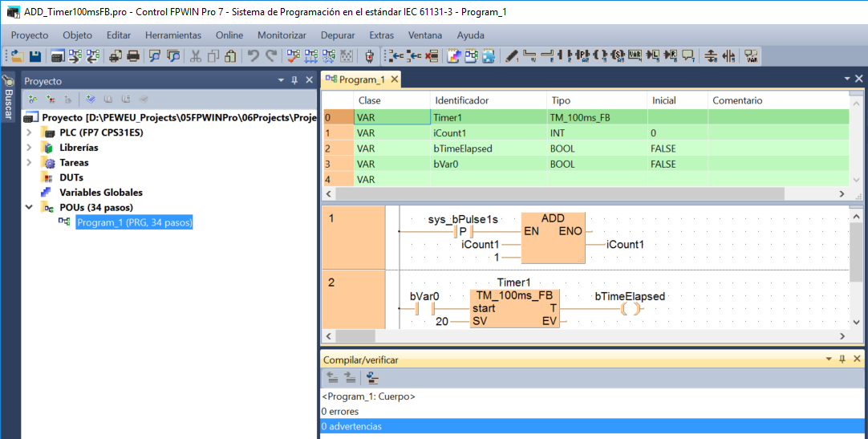Expand the PLC (FP7 CPS31ES) tree node
The height and width of the screenshot is (439, 868).
(x=30, y=132)
